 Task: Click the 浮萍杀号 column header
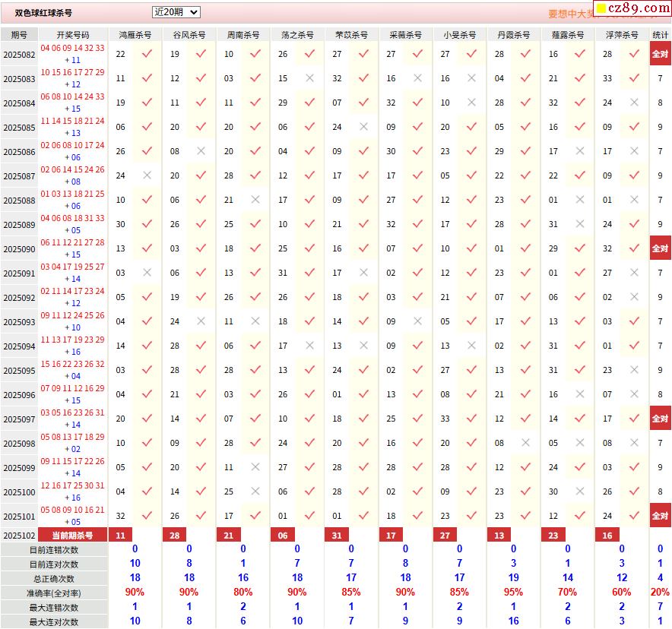tap(621, 35)
